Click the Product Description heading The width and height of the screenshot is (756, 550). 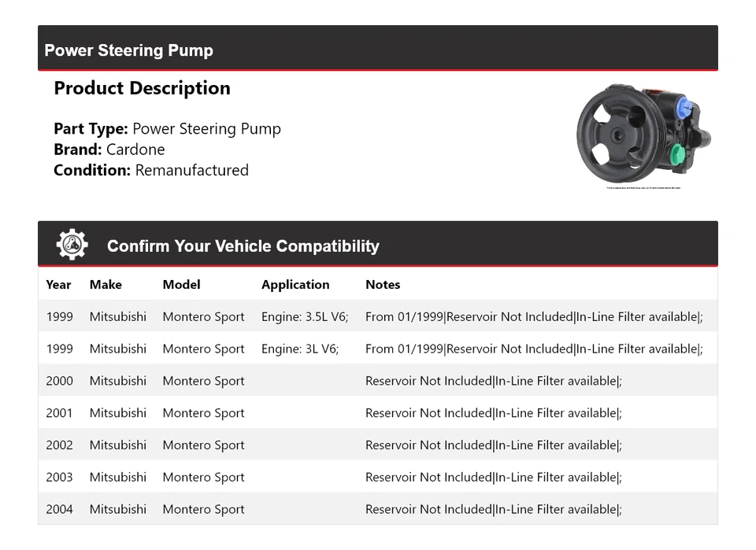[x=142, y=88]
